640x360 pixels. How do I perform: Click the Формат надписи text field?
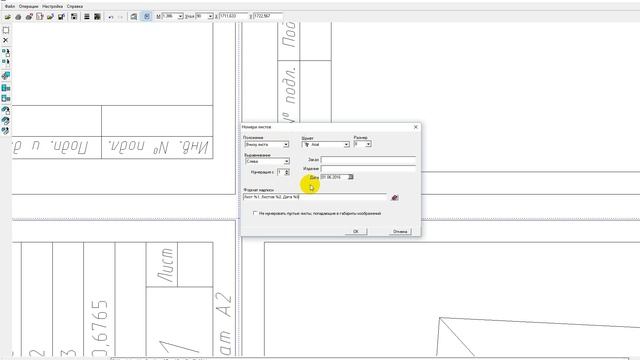tap(315, 197)
